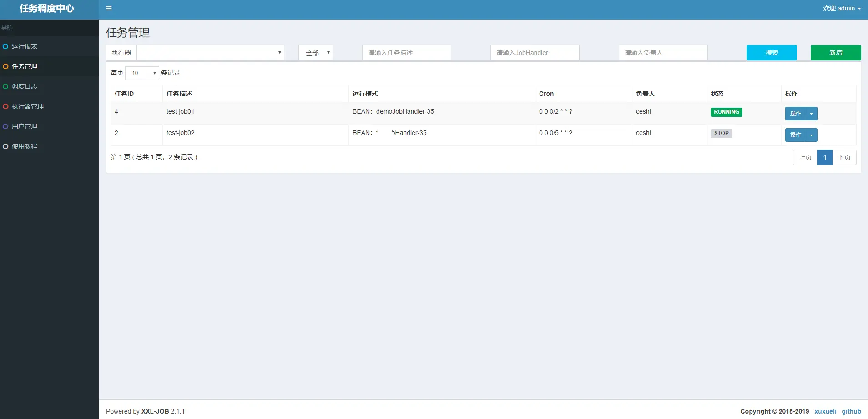Toggle the sidebar hamburger menu icon

point(109,8)
